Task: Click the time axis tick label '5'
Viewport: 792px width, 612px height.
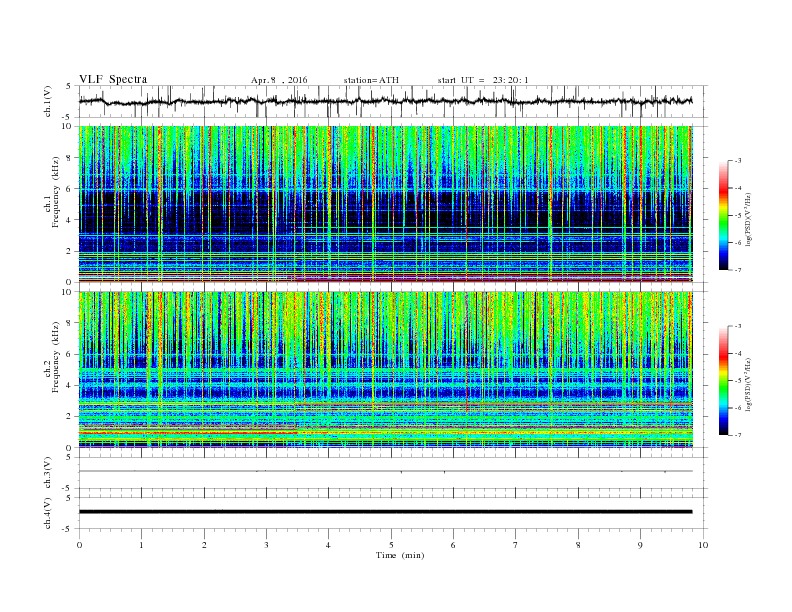Action: [x=391, y=545]
